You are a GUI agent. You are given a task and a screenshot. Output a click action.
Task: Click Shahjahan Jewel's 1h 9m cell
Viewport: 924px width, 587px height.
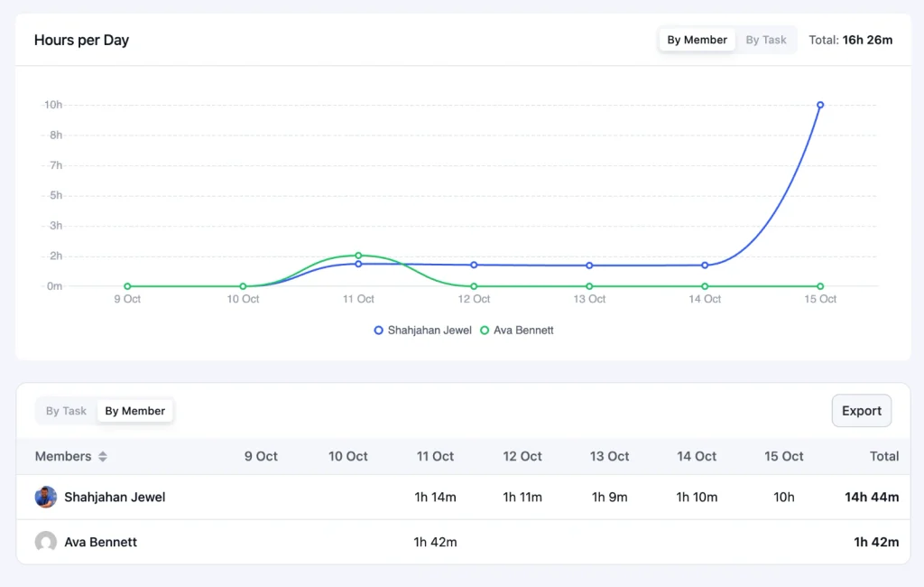(x=609, y=498)
